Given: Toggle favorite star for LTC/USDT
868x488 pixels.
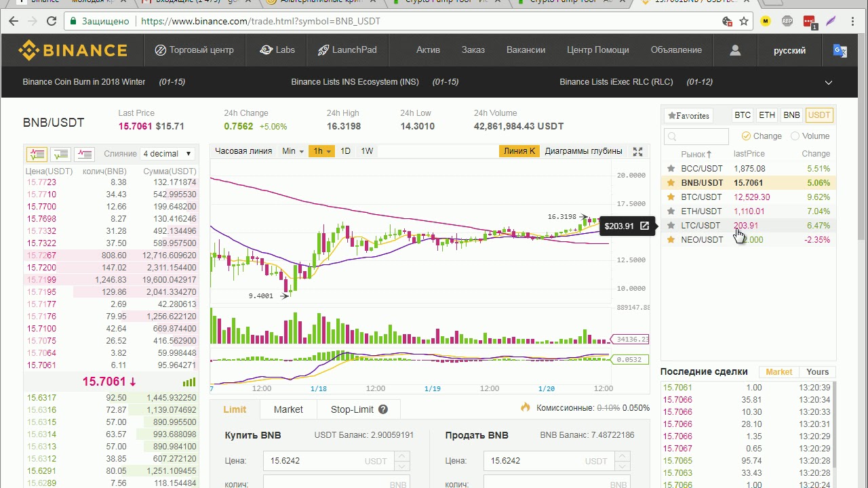Looking at the screenshot, I should click(671, 226).
